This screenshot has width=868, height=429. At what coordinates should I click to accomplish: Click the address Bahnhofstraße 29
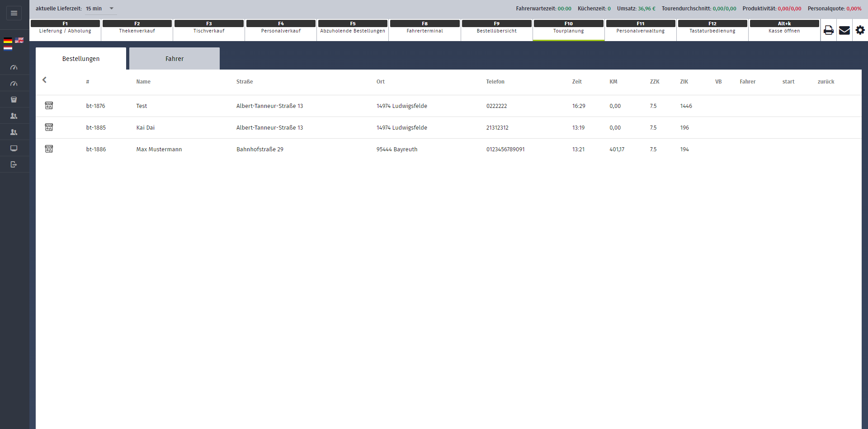[259, 149]
